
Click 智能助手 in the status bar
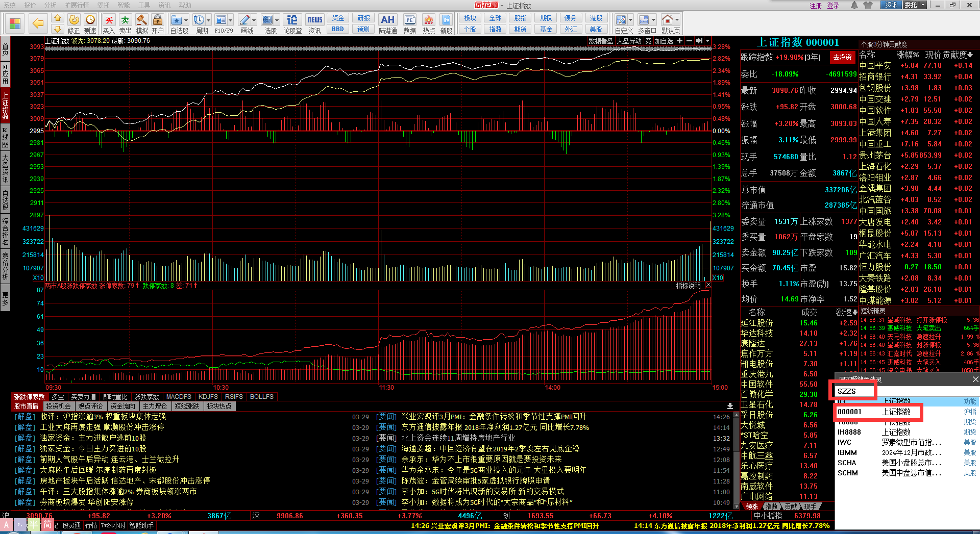click(x=141, y=525)
